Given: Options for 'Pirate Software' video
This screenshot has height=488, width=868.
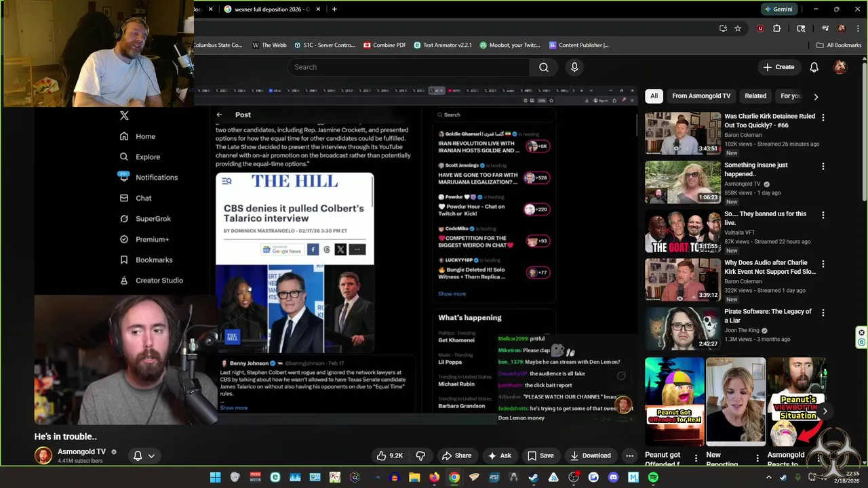Looking at the screenshot, I should [823, 312].
